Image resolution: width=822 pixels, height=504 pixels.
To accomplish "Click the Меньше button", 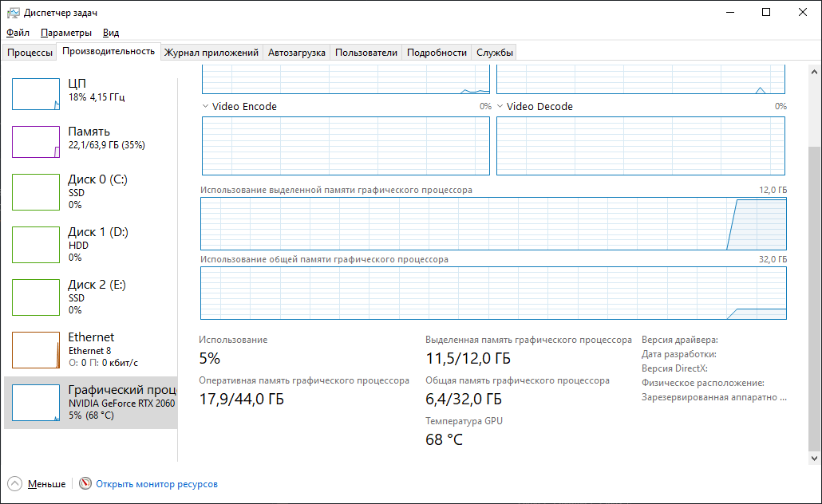I will click(x=46, y=483).
